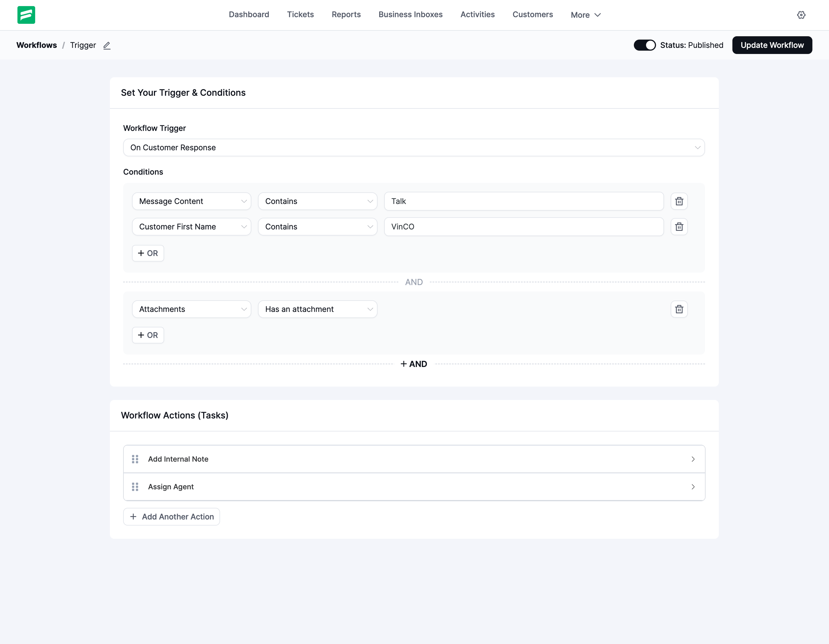829x644 pixels.
Task: Delete the Customer First Name condition
Action: tap(679, 227)
